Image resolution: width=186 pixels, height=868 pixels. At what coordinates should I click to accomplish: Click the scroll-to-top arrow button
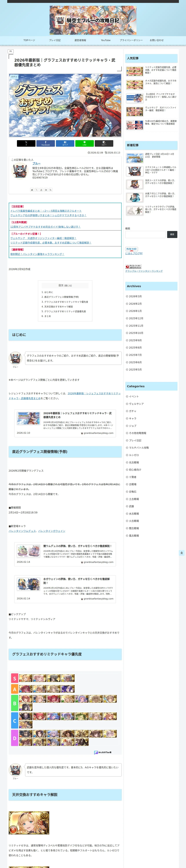click(182, 553)
